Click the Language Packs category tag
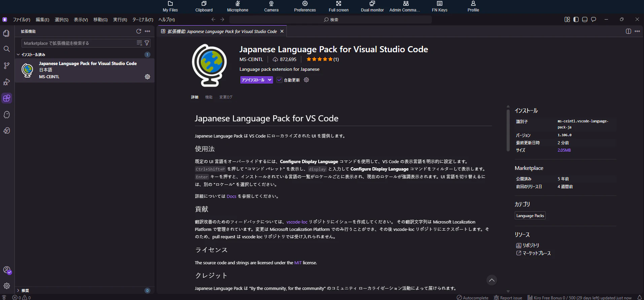This screenshot has height=300, width=644. 530,216
